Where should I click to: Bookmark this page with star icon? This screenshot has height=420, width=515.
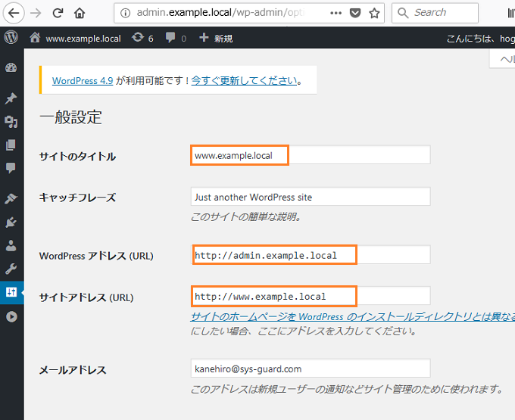(374, 13)
